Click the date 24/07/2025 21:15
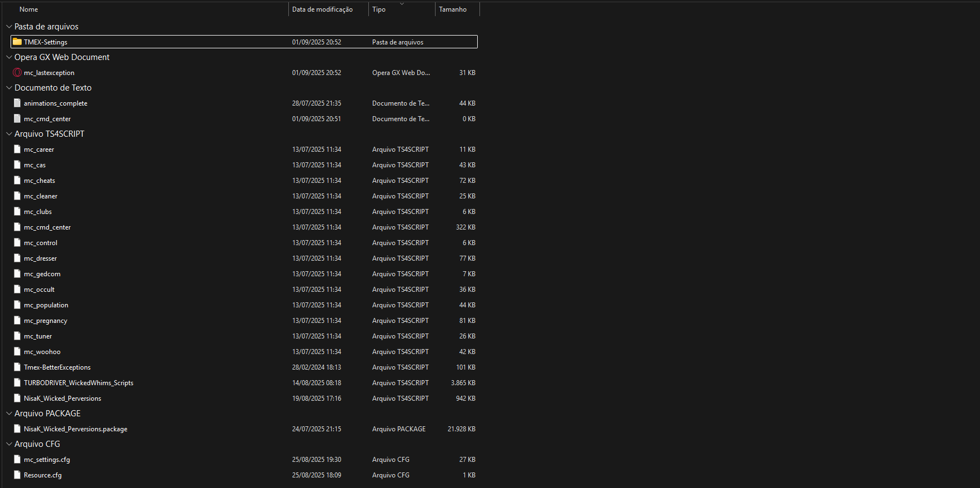Viewport: 980px width, 488px height. 317,429
